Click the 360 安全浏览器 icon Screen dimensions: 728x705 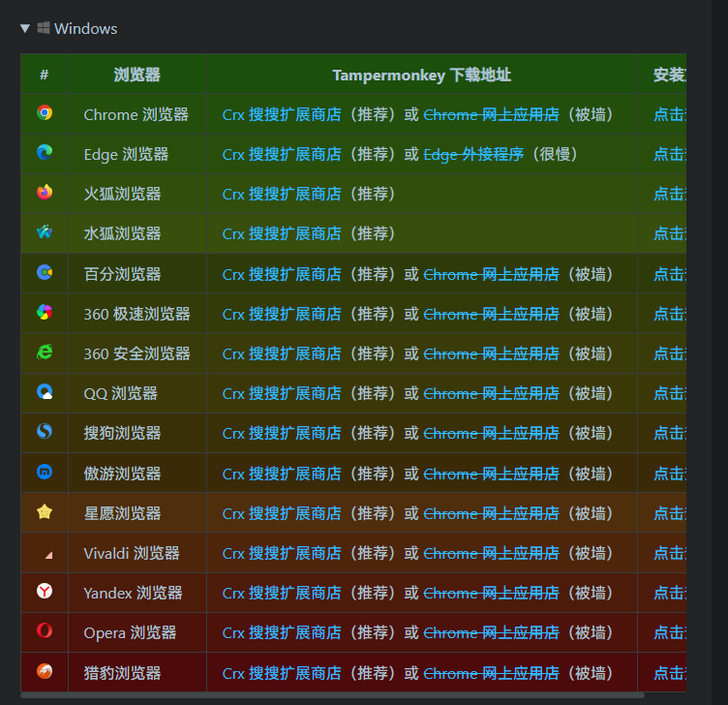pos(45,352)
